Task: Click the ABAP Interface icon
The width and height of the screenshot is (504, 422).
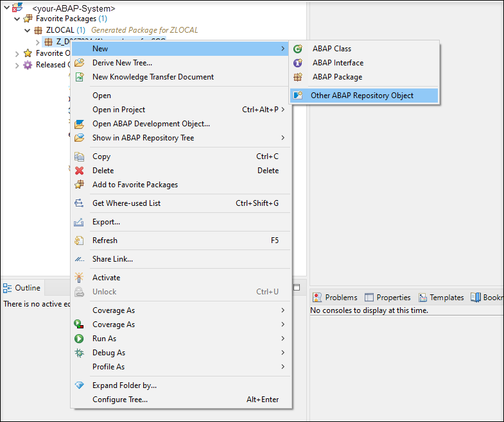Action: tap(298, 63)
